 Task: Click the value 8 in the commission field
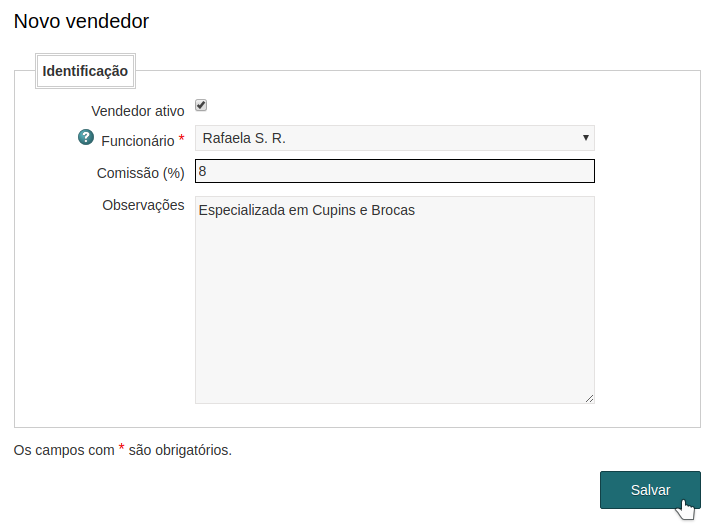[x=203, y=171]
